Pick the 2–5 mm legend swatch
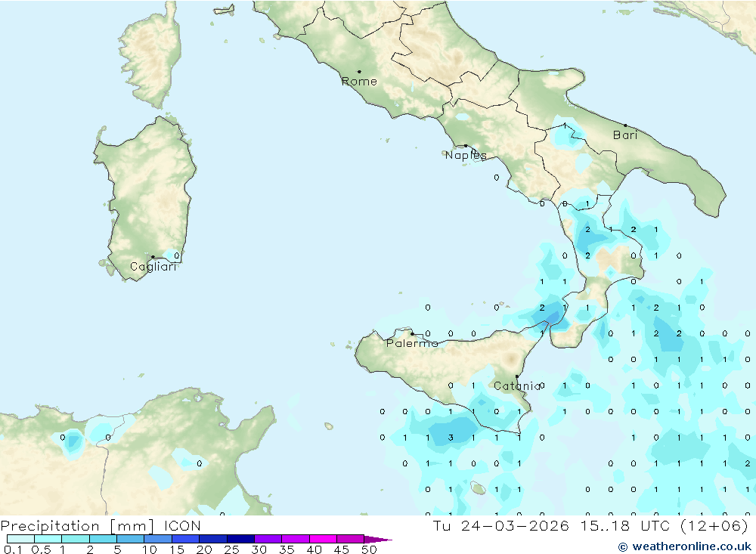 click(103, 539)
